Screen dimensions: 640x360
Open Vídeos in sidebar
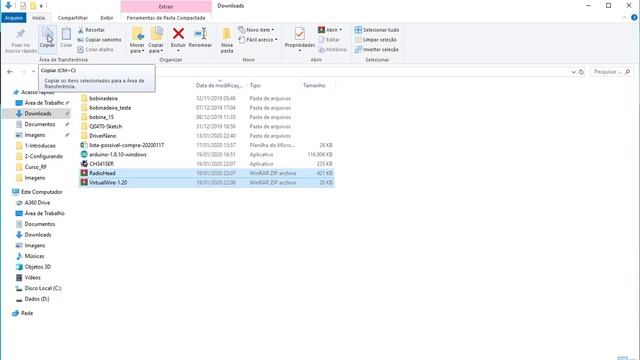(x=32, y=278)
